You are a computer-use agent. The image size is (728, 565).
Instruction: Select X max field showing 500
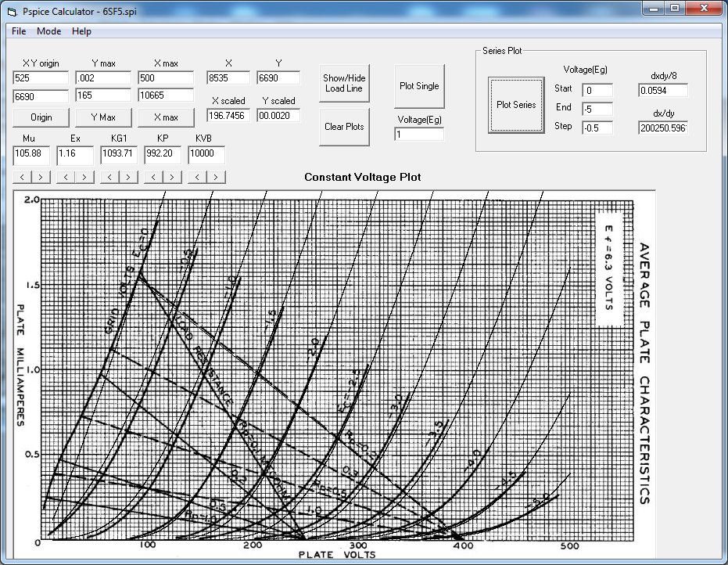coord(166,77)
